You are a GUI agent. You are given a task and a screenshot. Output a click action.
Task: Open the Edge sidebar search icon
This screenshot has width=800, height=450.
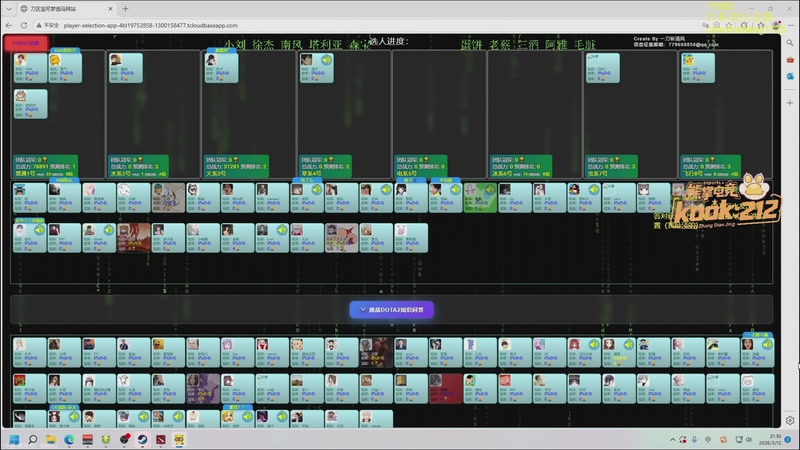[x=790, y=43]
